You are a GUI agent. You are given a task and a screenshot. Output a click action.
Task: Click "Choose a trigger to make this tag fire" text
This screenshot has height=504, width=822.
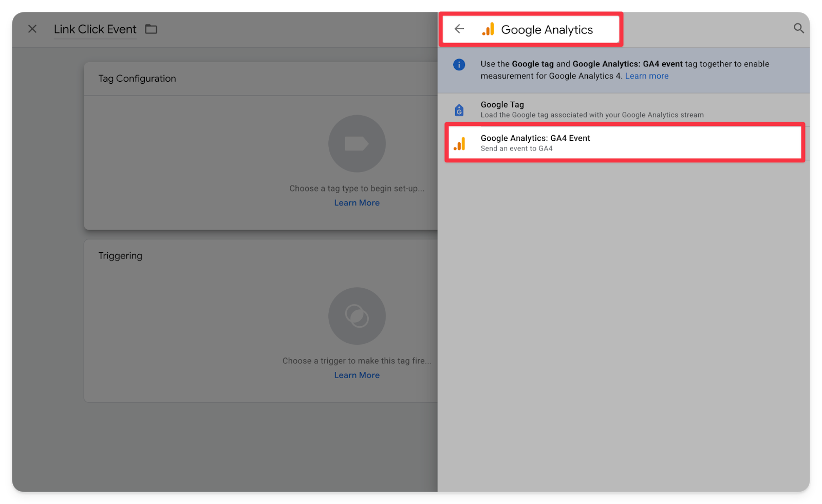coord(357,361)
